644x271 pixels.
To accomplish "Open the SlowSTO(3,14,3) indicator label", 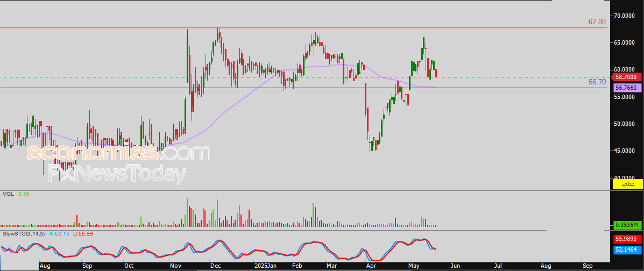I will tap(24, 234).
